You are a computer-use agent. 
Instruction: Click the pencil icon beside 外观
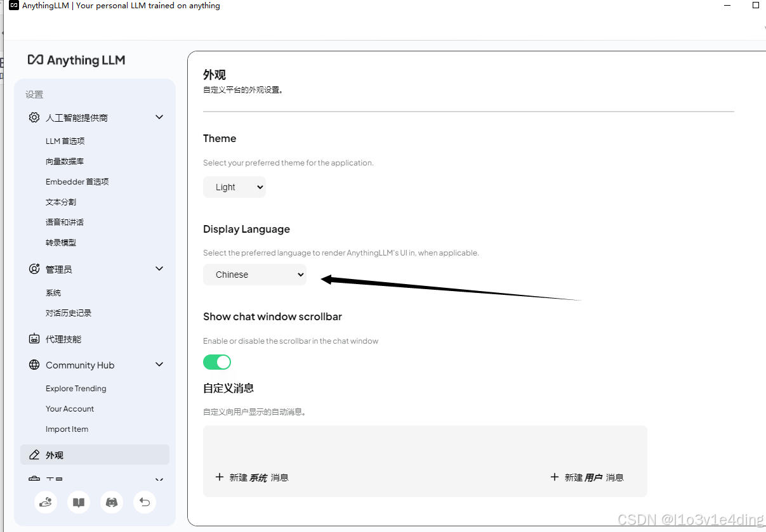[x=34, y=455]
